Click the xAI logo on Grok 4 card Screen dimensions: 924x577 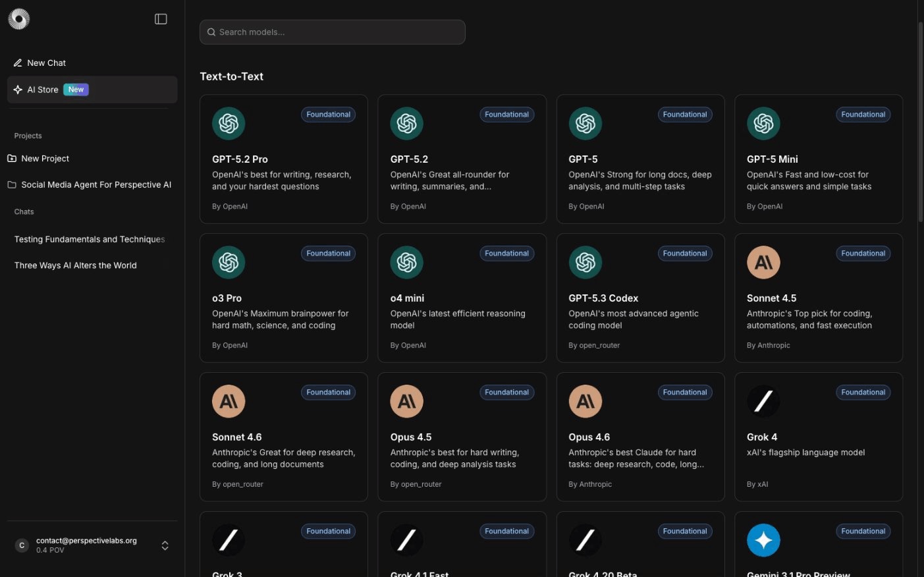coord(763,401)
